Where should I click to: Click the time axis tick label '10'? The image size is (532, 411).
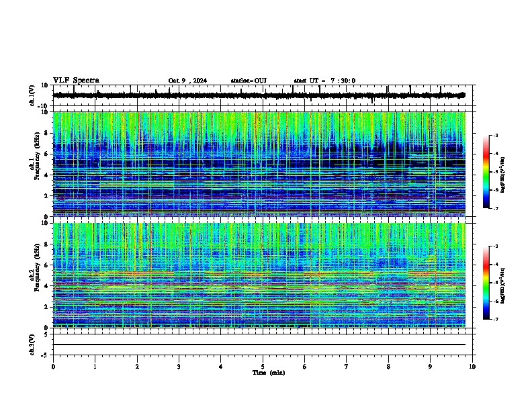[x=472, y=366]
